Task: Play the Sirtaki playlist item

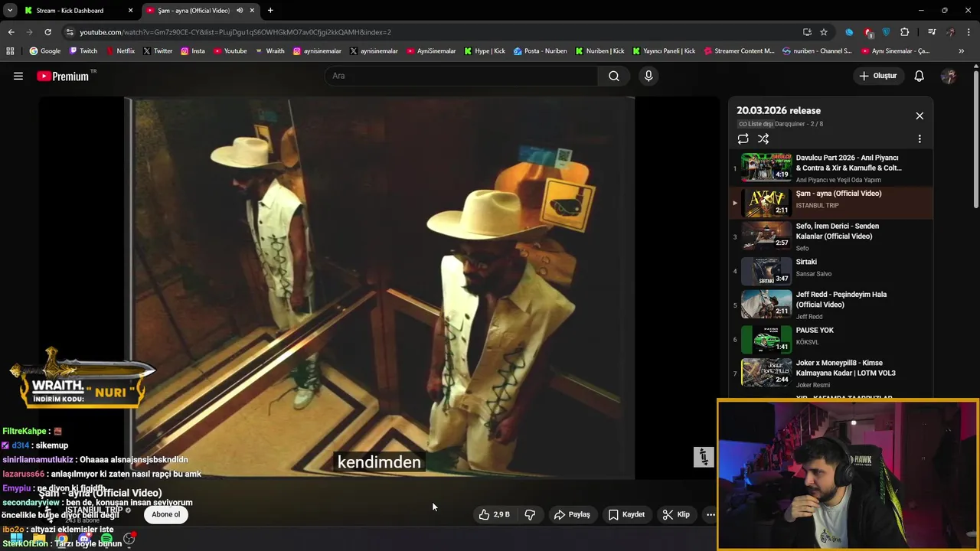Action: pyautogui.click(x=830, y=271)
